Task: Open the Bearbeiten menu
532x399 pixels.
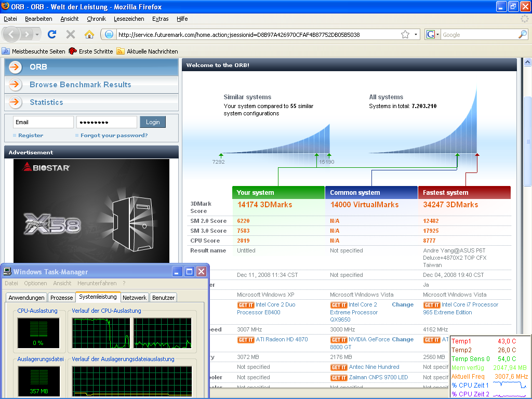Action: point(38,19)
